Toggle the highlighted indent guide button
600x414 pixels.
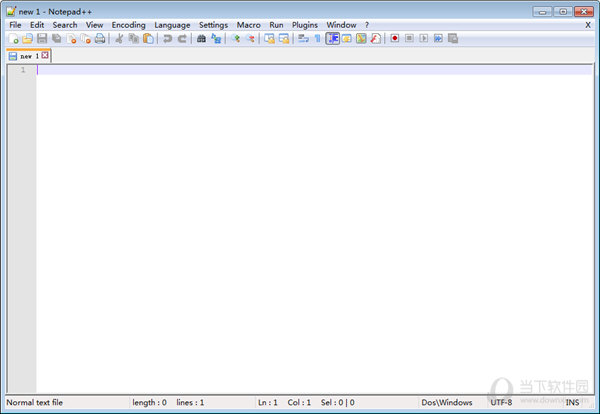[x=332, y=39]
